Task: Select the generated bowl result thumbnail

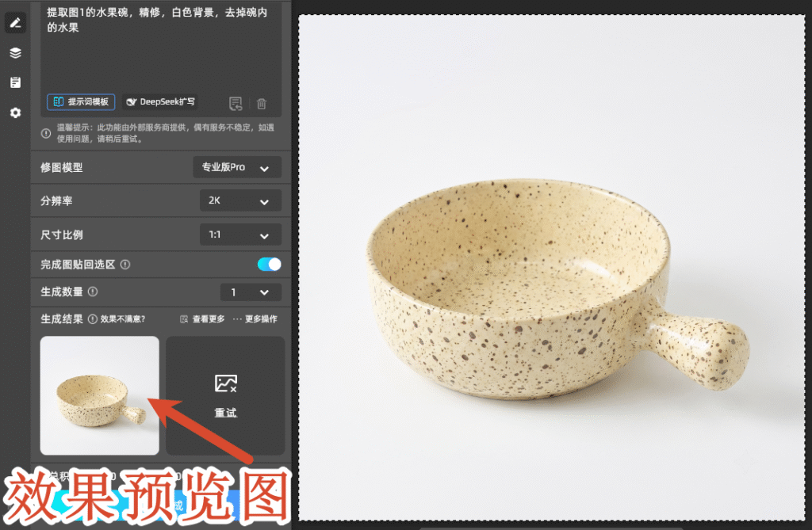Action: pyautogui.click(x=99, y=396)
